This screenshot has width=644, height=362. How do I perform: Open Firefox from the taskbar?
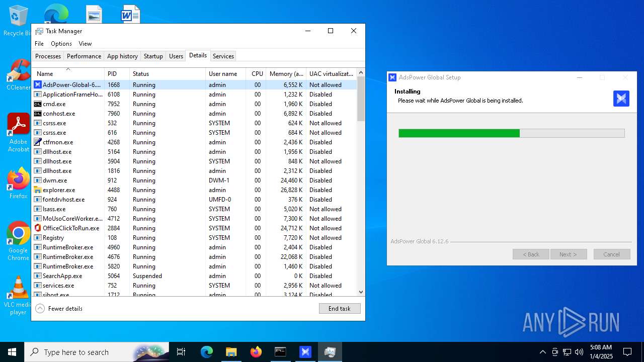coord(256,352)
